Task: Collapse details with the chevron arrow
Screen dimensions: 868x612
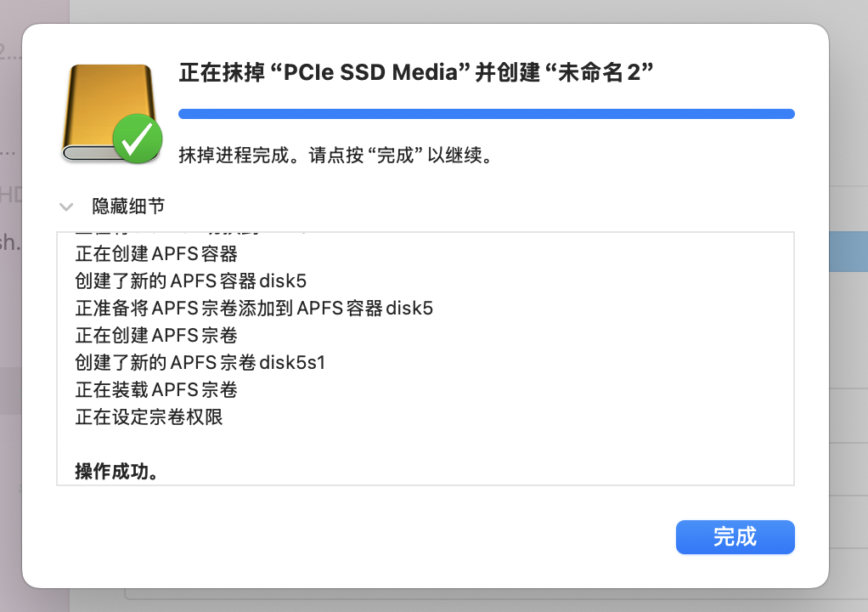Action: pyautogui.click(x=65, y=207)
